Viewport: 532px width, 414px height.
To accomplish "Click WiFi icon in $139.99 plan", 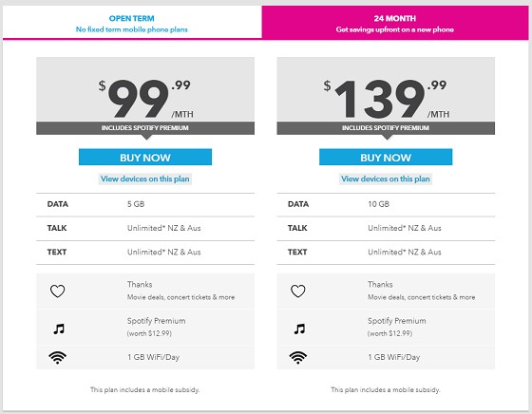I will click(x=298, y=357).
